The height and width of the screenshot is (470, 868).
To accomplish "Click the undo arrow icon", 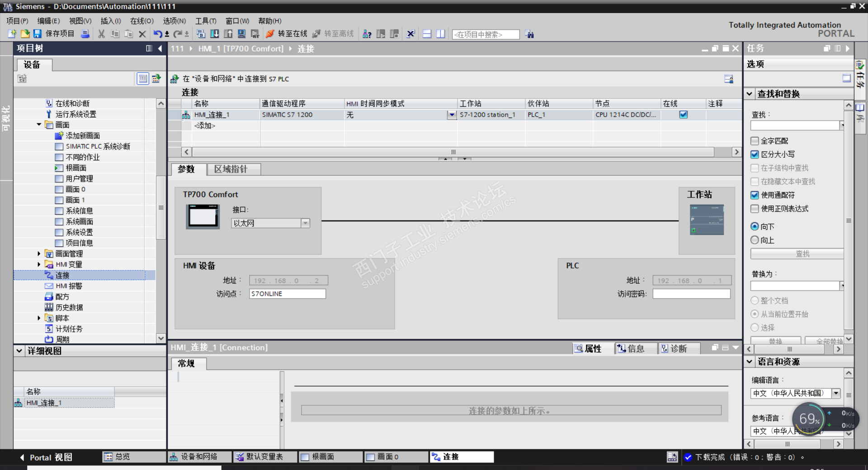I will (x=157, y=34).
